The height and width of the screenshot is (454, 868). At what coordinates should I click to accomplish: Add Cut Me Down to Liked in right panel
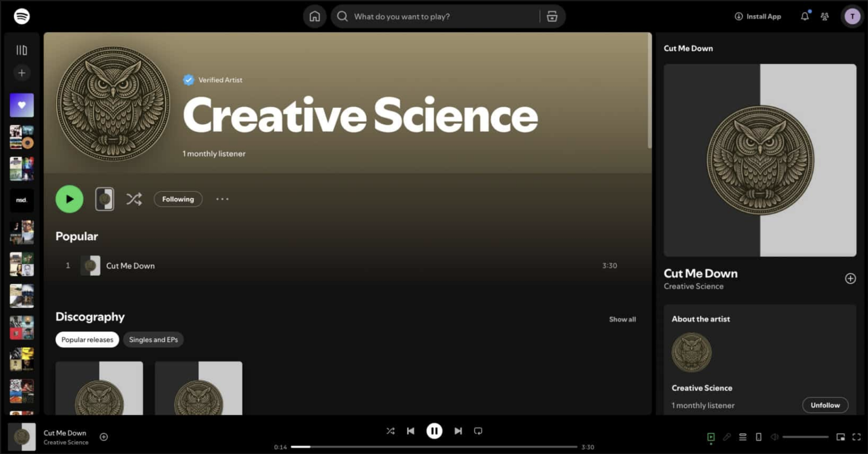pyautogui.click(x=850, y=279)
